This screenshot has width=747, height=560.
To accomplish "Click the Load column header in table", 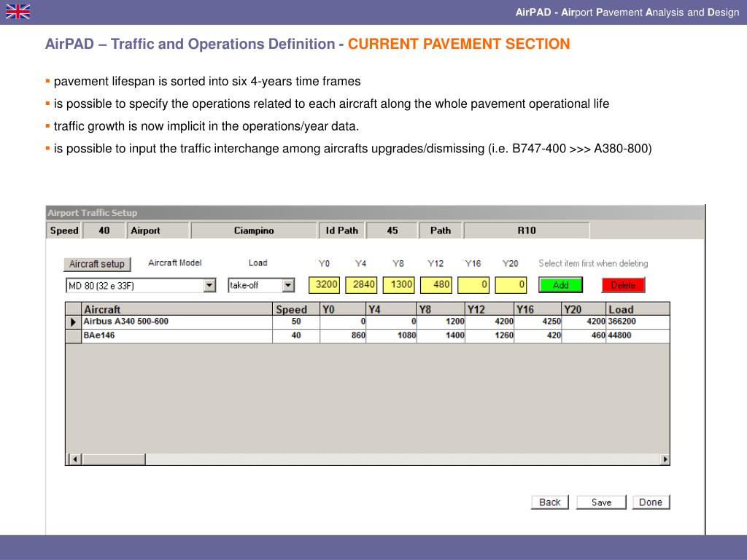I will 638,309.
